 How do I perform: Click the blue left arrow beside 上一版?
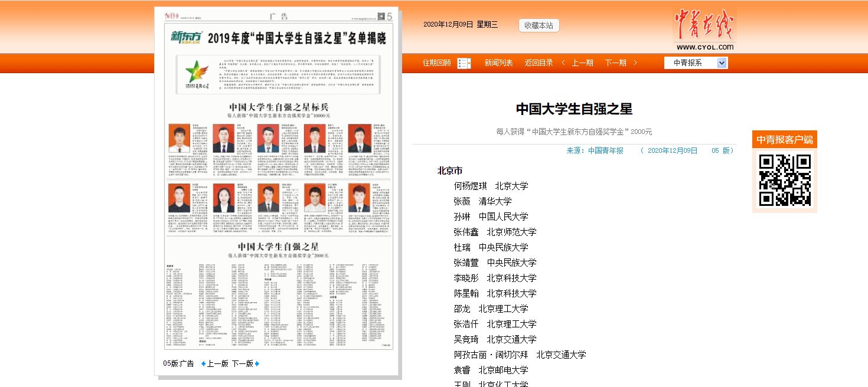pos(203,363)
